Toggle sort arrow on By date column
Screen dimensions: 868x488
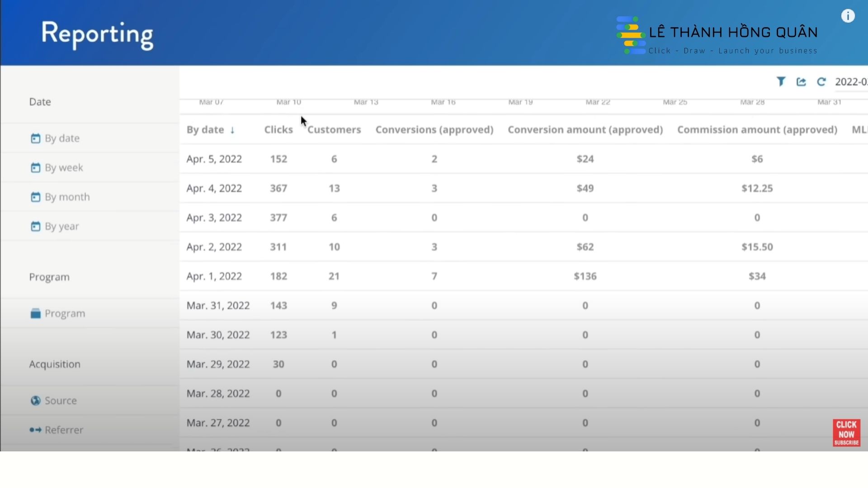[x=232, y=130]
